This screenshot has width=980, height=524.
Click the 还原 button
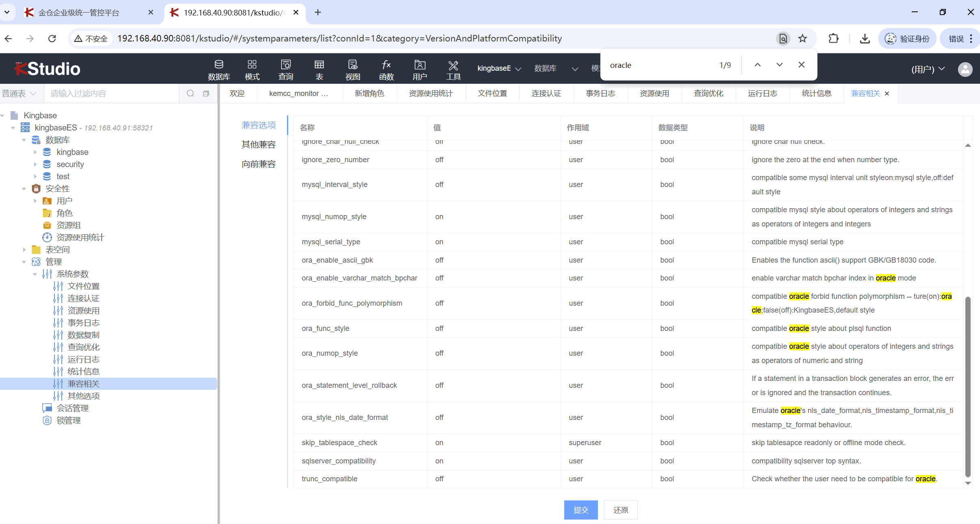[x=620, y=510]
